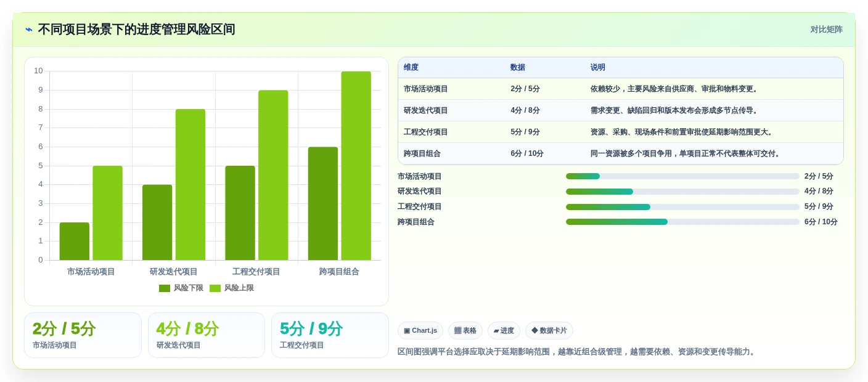Image resolution: width=868 pixels, height=382 pixels.
Task: Click the 风险下限 bar for 工程交付项目
Action: coord(240,213)
